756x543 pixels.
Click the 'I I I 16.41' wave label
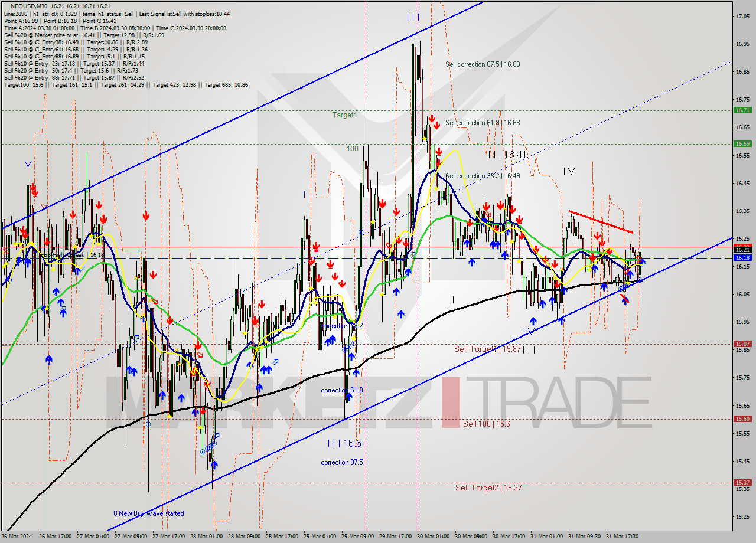point(507,155)
